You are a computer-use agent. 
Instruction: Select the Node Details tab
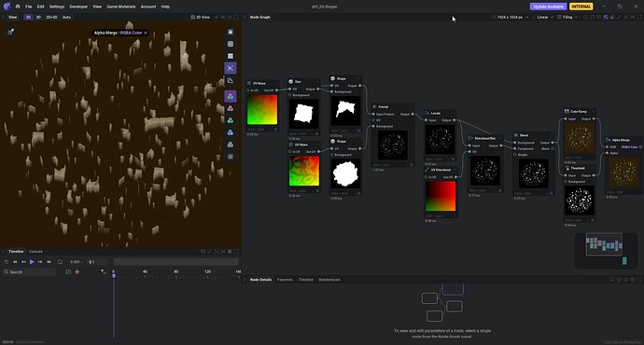pos(260,280)
